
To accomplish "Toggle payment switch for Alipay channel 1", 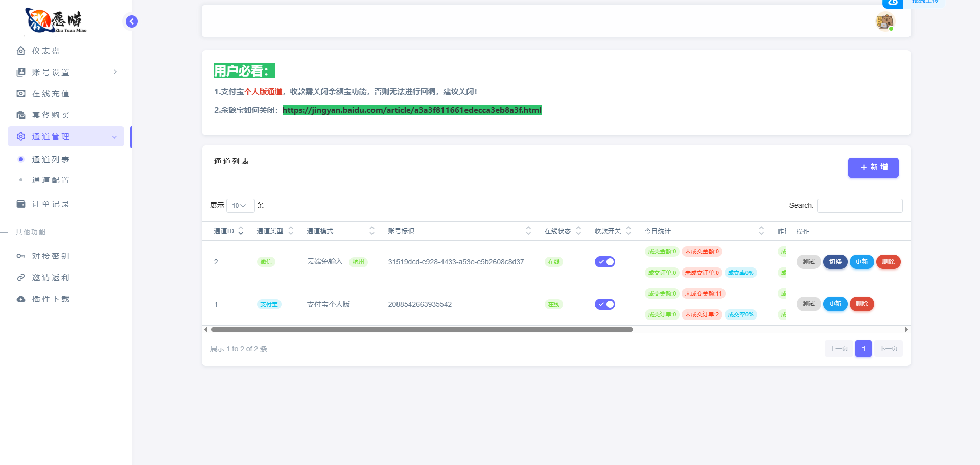I will coord(604,304).
